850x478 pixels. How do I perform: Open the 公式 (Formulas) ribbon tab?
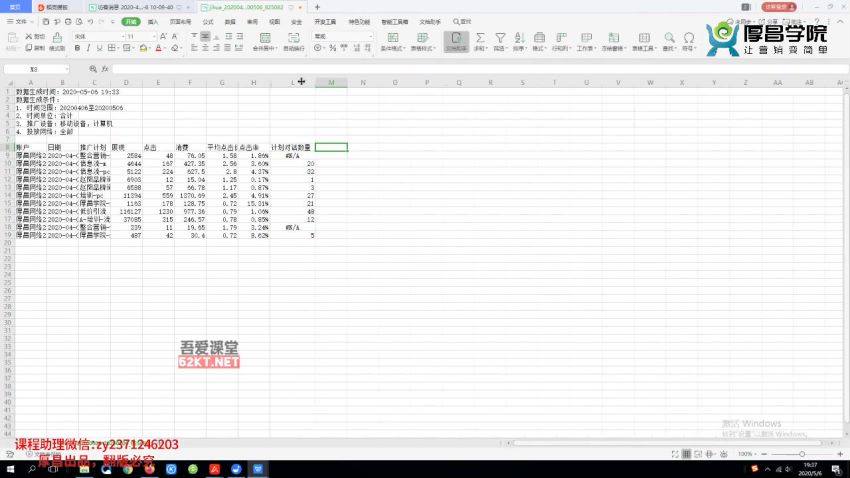(x=207, y=21)
